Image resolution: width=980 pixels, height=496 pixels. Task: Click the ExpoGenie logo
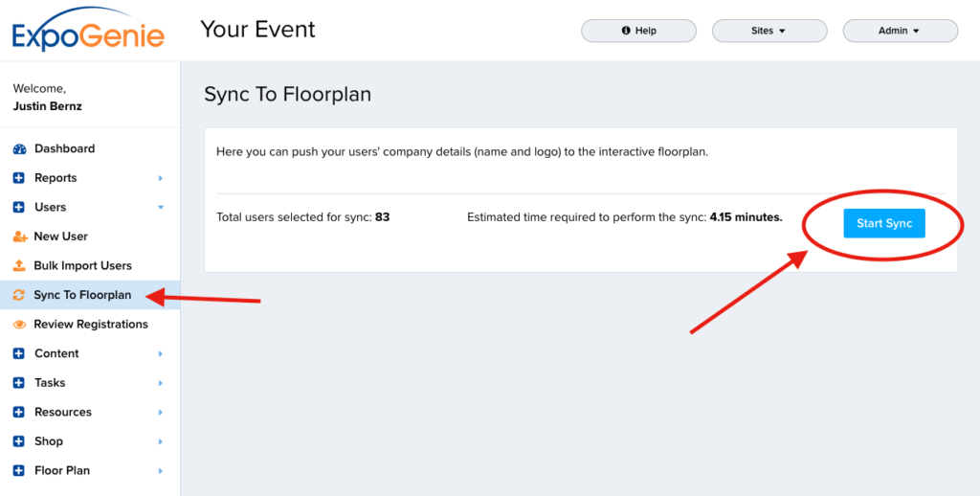pos(88,30)
